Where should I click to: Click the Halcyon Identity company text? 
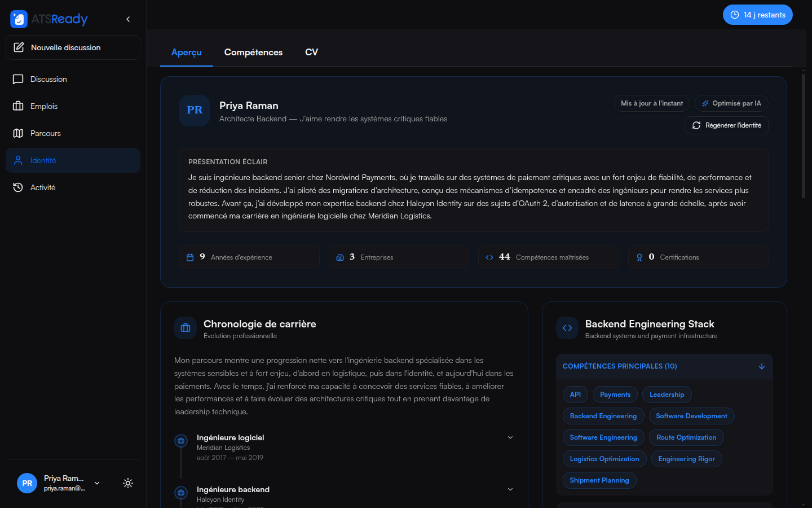(220, 500)
